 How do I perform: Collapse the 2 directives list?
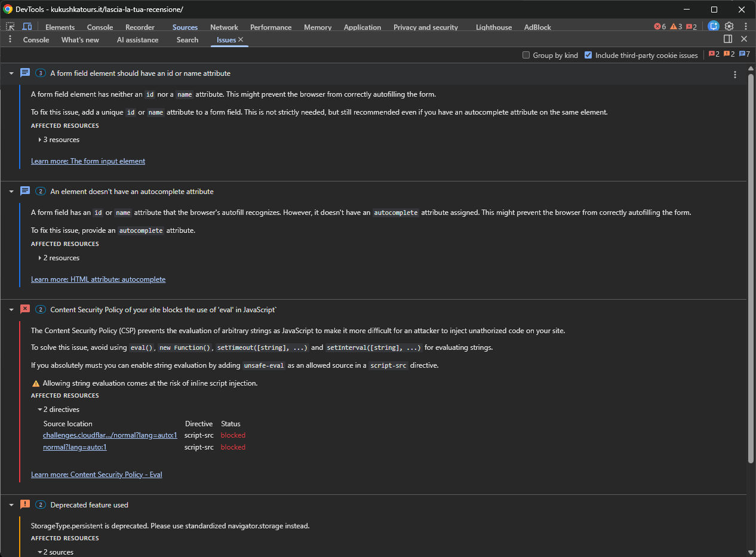[x=39, y=410]
